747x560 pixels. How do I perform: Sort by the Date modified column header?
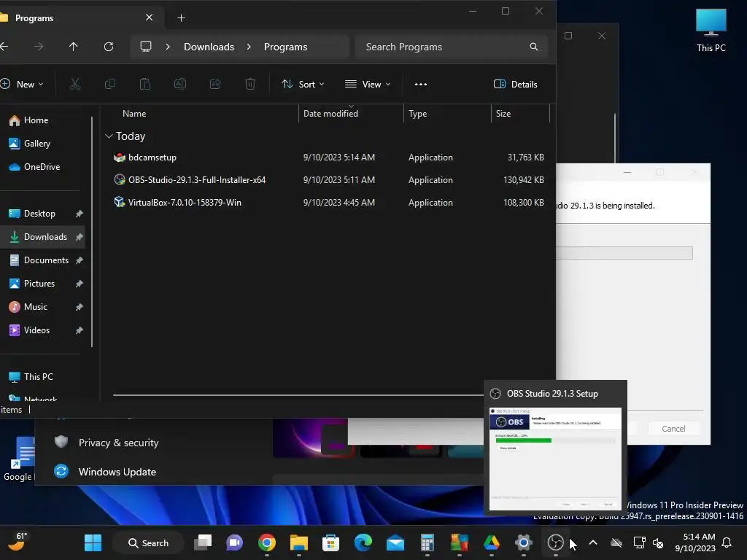click(330, 114)
